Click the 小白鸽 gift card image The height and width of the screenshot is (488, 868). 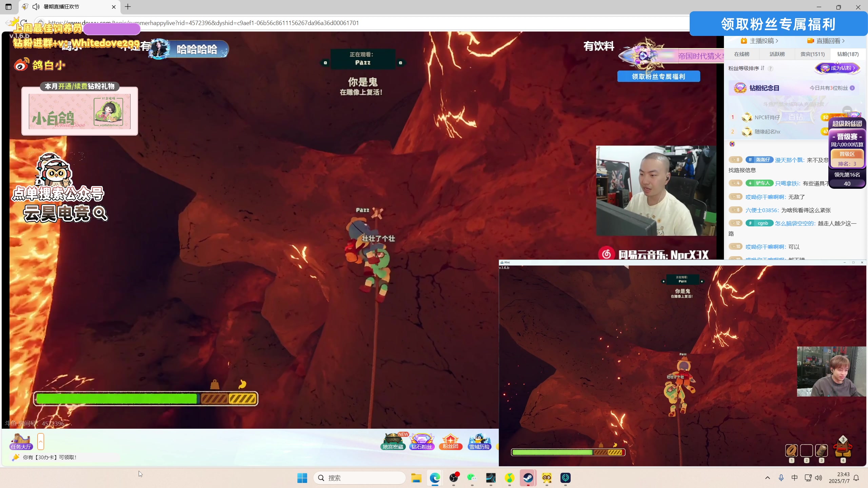[80, 111]
